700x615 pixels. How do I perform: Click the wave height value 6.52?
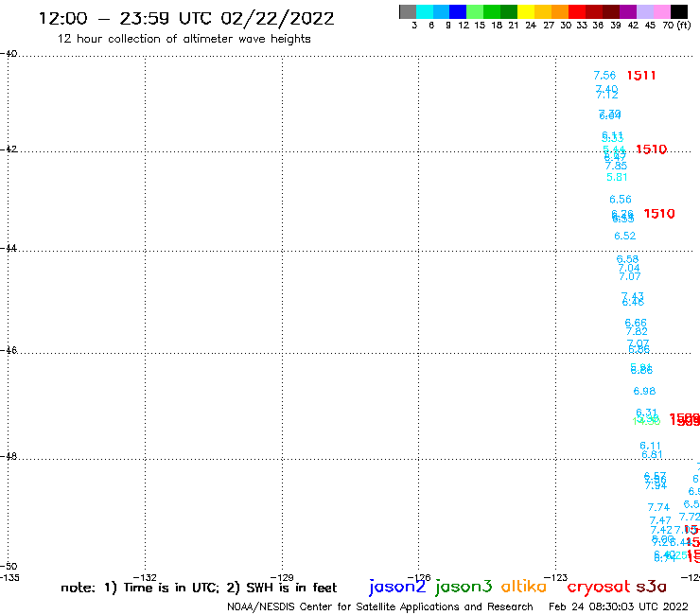coord(625,236)
